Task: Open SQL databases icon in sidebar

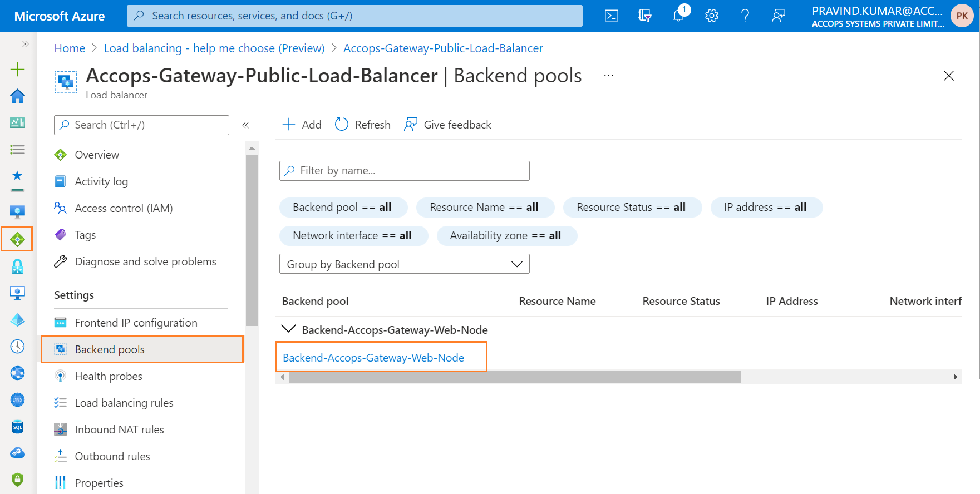Action: tap(18, 427)
